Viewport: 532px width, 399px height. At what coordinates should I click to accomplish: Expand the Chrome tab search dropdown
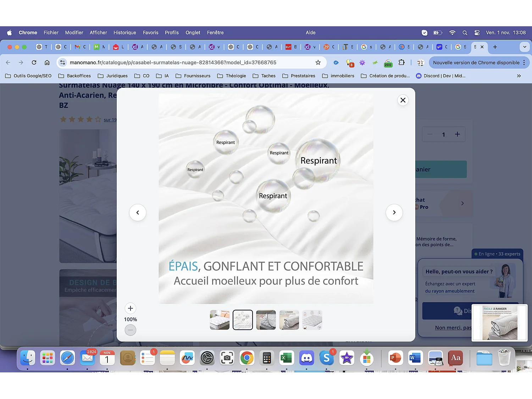525,47
